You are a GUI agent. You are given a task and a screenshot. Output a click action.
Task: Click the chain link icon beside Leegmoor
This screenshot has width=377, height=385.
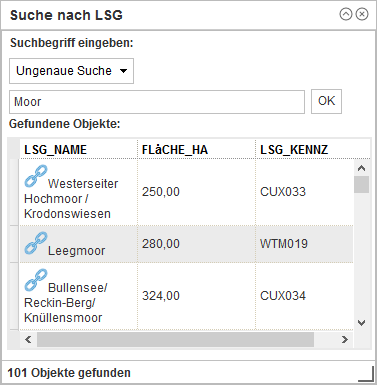coord(36,243)
